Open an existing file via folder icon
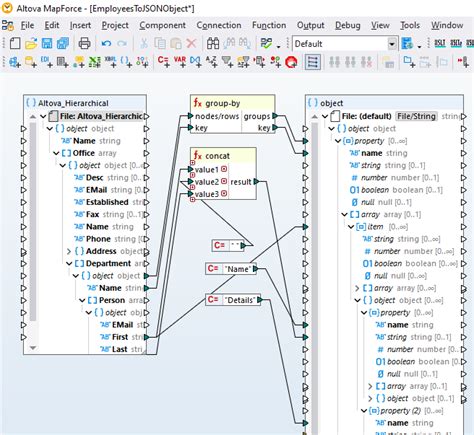Image resolution: width=474 pixels, height=435 pixels. coord(31,44)
